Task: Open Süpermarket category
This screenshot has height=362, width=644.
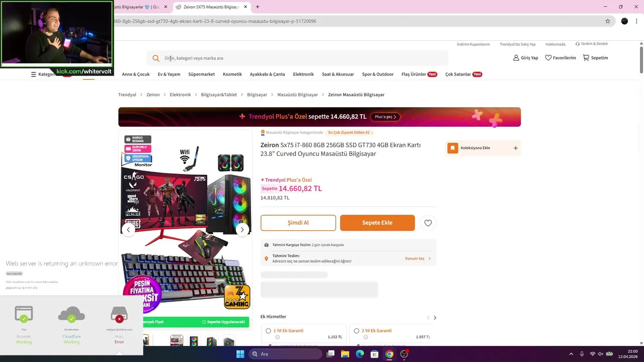Action: 201,74
